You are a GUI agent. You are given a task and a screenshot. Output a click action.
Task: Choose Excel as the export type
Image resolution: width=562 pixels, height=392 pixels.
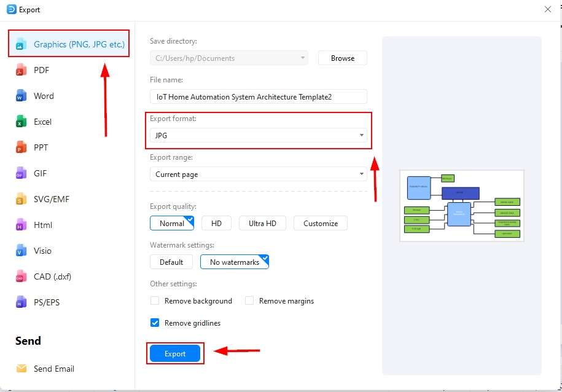pos(42,122)
